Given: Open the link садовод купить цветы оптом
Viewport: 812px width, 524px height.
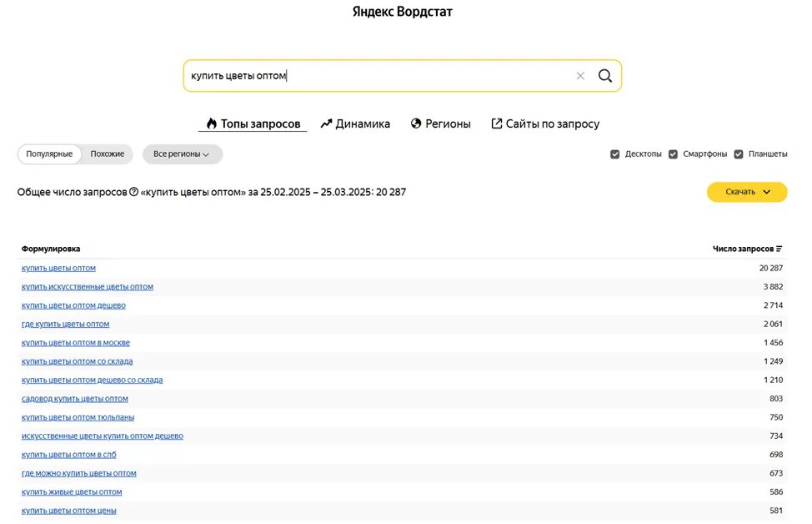Looking at the screenshot, I should tap(74, 399).
